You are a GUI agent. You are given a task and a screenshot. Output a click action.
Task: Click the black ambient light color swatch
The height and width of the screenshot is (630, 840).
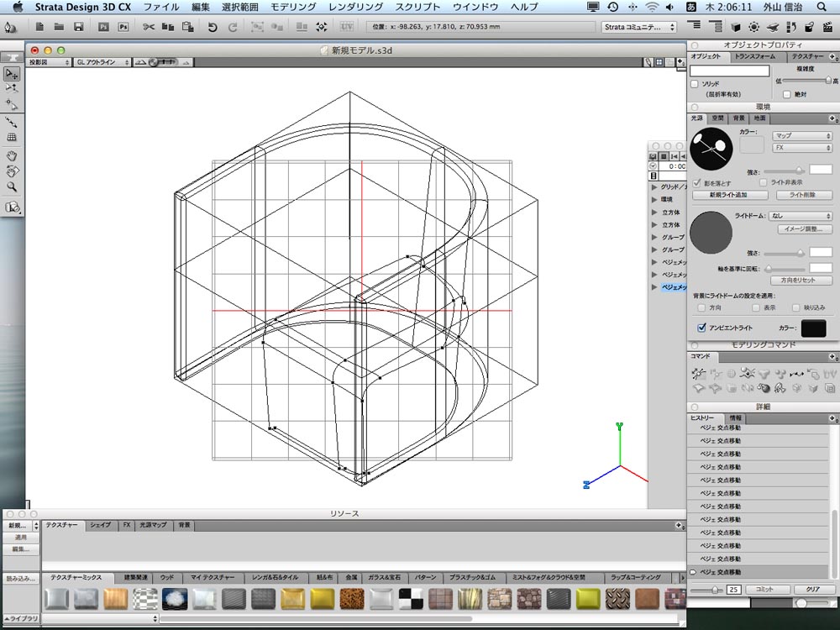[x=813, y=328]
